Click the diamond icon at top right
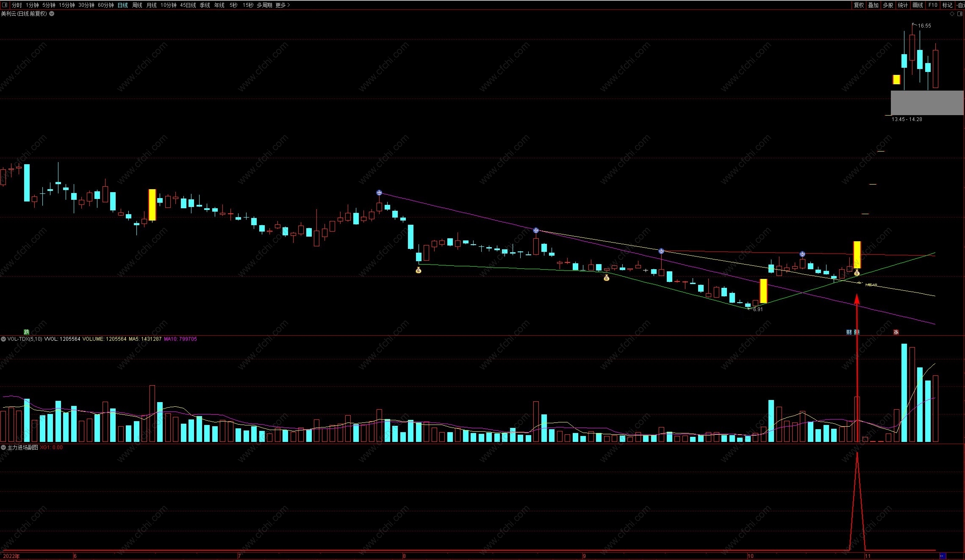Screen dimensions: 965x560 click(x=952, y=14)
